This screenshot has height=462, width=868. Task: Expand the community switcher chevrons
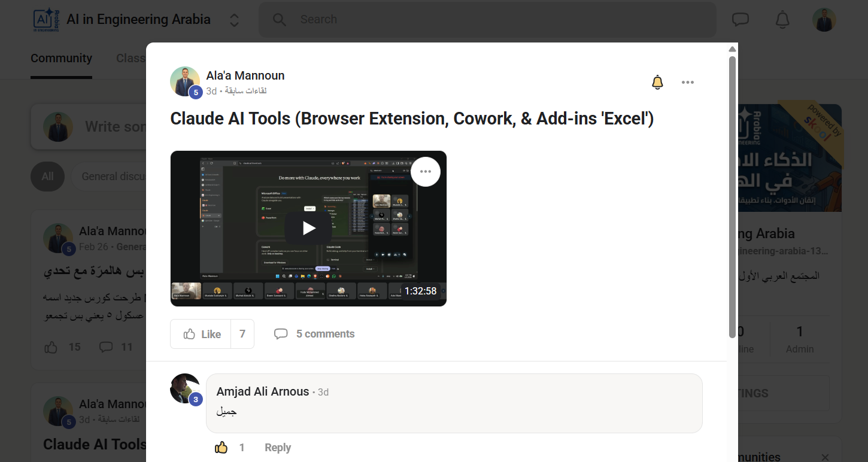click(x=235, y=20)
